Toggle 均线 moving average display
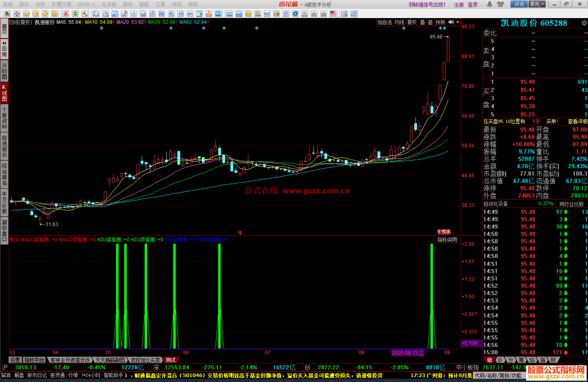588x382 pixels. coord(399,22)
